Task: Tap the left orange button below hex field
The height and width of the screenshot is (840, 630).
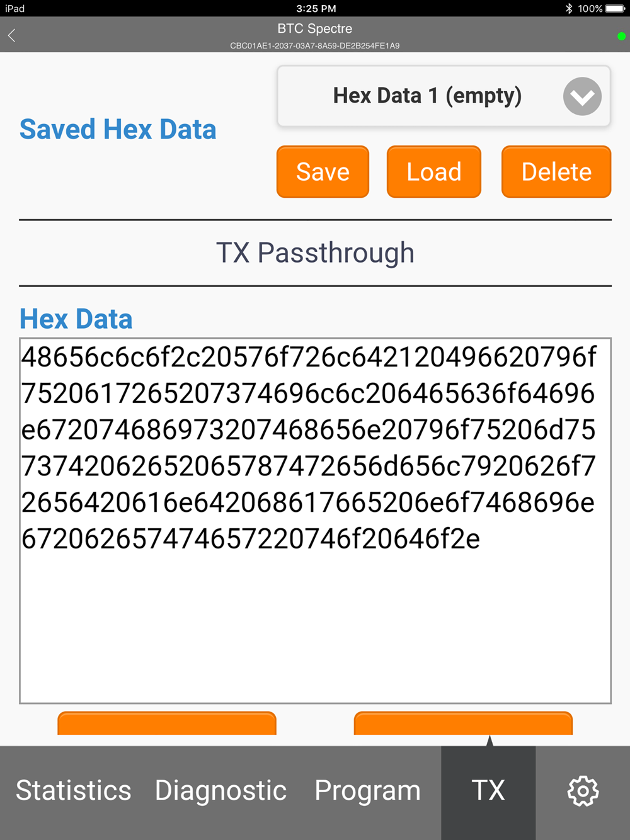Action: click(x=167, y=724)
